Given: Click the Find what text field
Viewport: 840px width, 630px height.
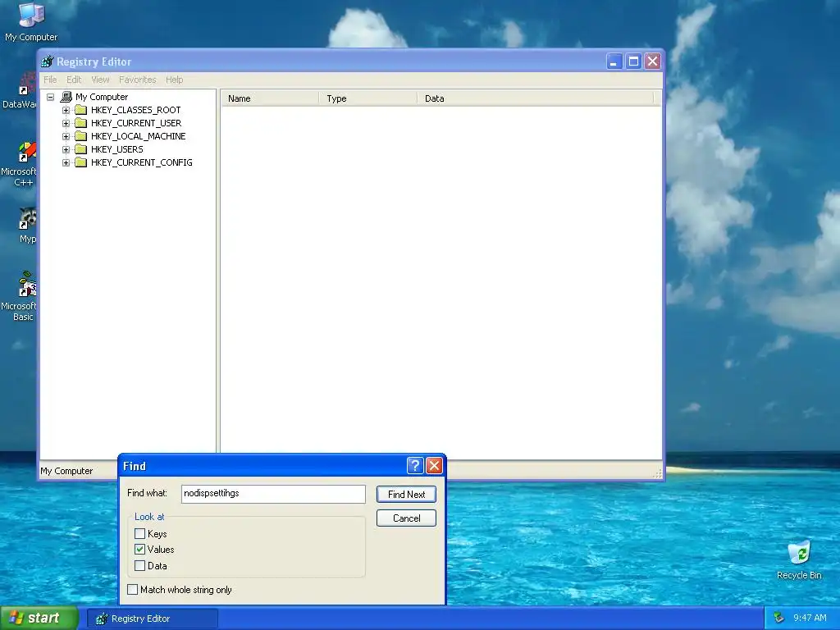Looking at the screenshot, I should (273, 494).
